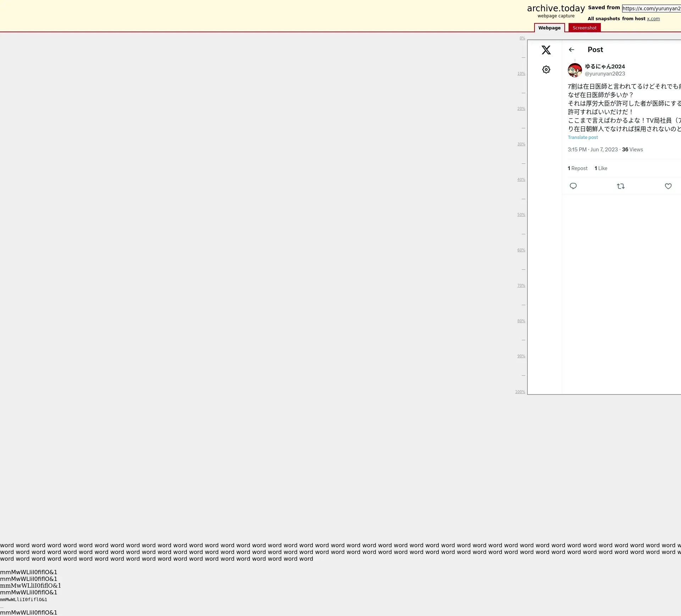This screenshot has width=681, height=616.
Task: Click the ゆるにゃん2024 profile avatar
Action: tap(575, 70)
